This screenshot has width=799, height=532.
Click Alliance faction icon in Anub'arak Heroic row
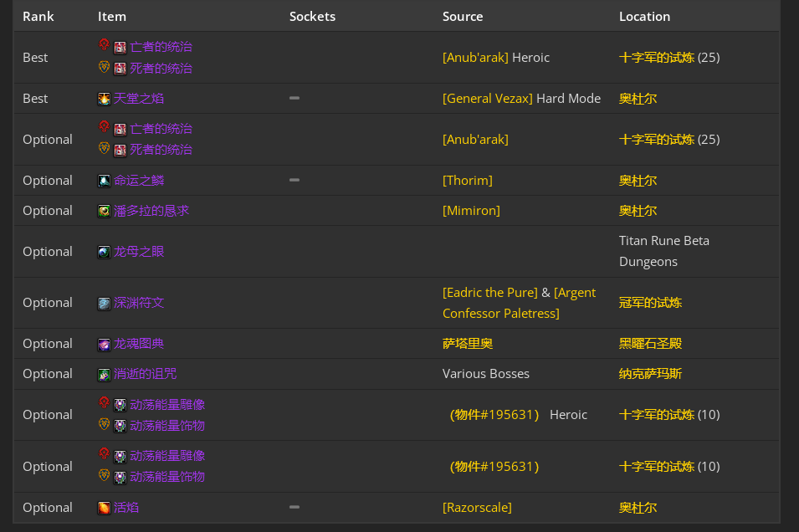pos(104,67)
